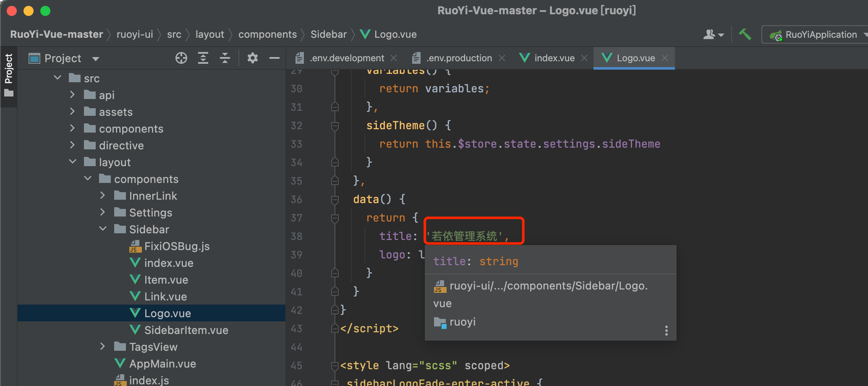The height and width of the screenshot is (386, 868).
Task: Open the Project view dropdown arrow
Action: click(96, 59)
